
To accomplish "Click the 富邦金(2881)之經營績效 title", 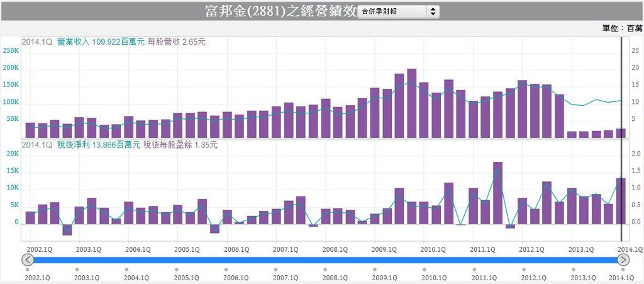I will (280, 11).
